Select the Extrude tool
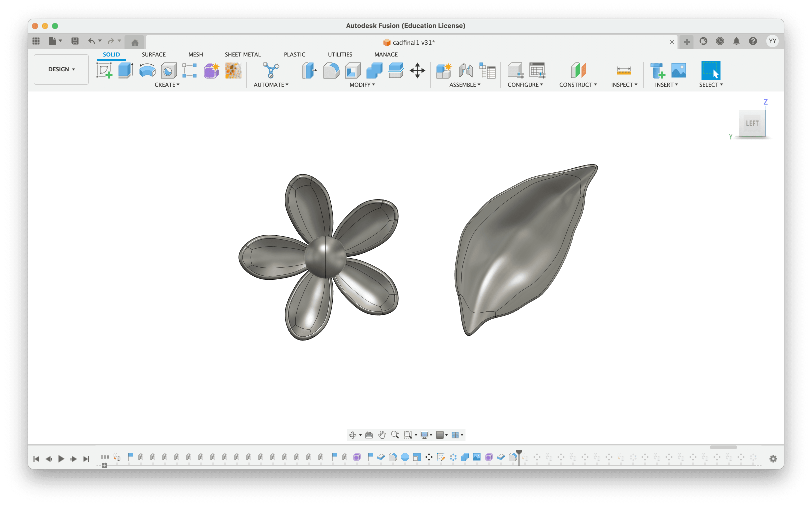Viewport: 812px width, 506px height. point(125,70)
